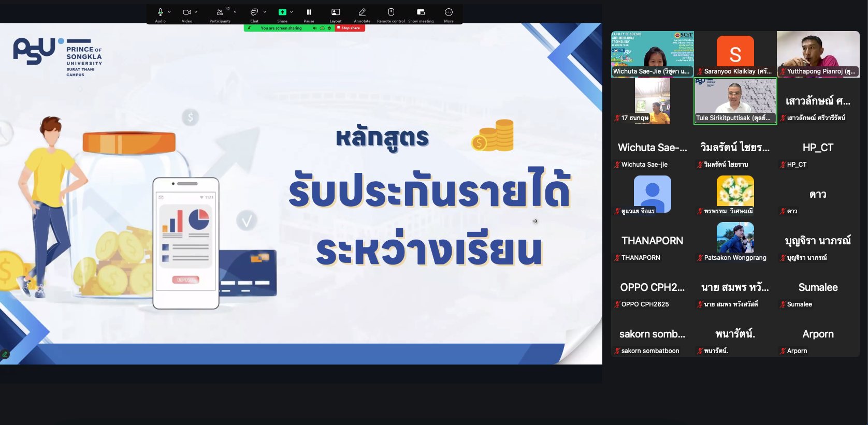Click the green Share screen icon

click(282, 12)
